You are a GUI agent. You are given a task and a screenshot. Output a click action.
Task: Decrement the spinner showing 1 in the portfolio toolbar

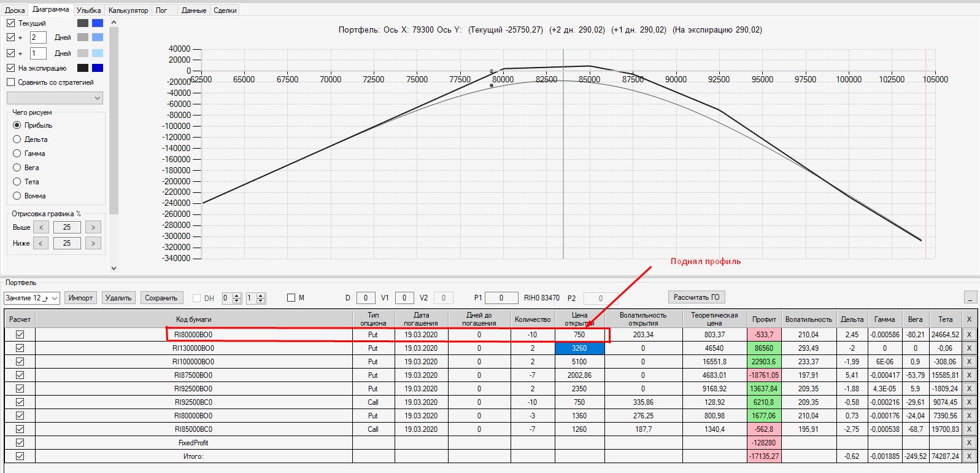coord(261,301)
